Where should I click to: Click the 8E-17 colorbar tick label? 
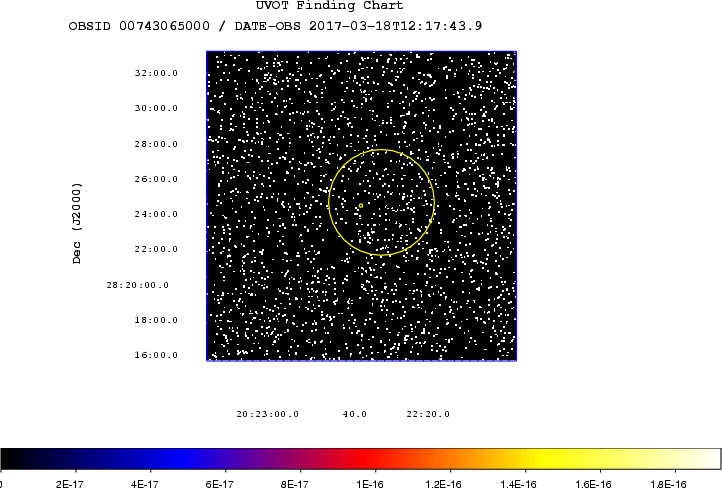point(295,484)
